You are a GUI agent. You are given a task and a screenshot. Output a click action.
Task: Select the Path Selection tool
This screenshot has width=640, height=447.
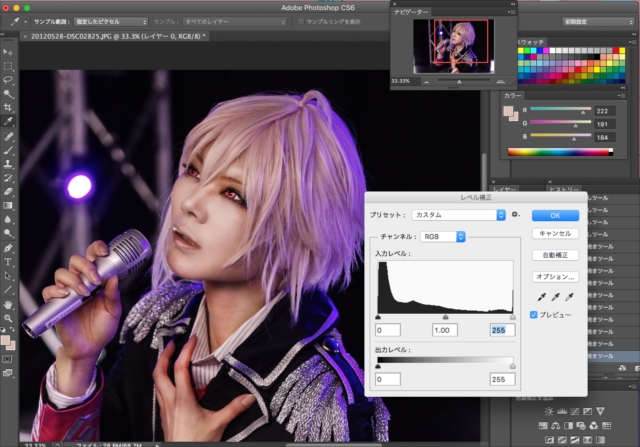coord(8,276)
